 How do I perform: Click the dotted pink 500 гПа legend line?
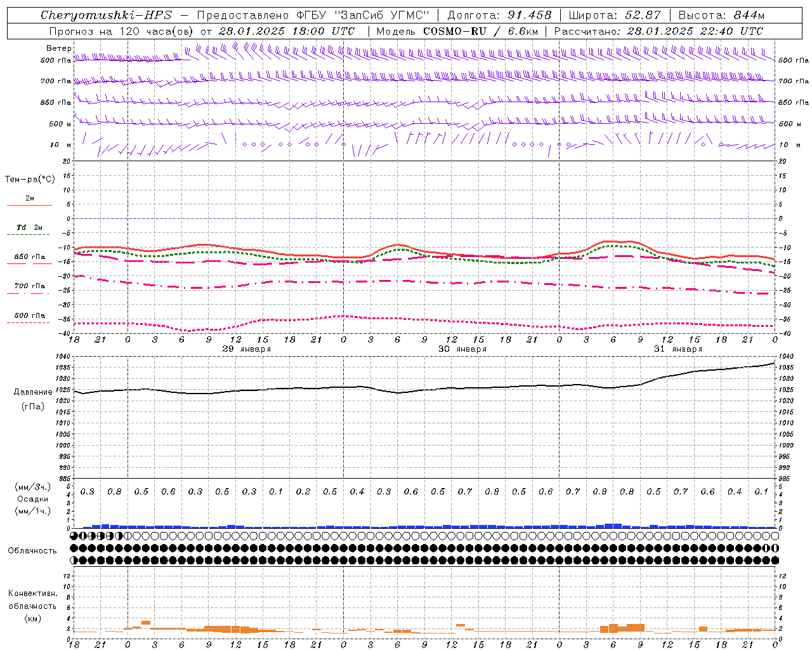pyautogui.click(x=29, y=322)
